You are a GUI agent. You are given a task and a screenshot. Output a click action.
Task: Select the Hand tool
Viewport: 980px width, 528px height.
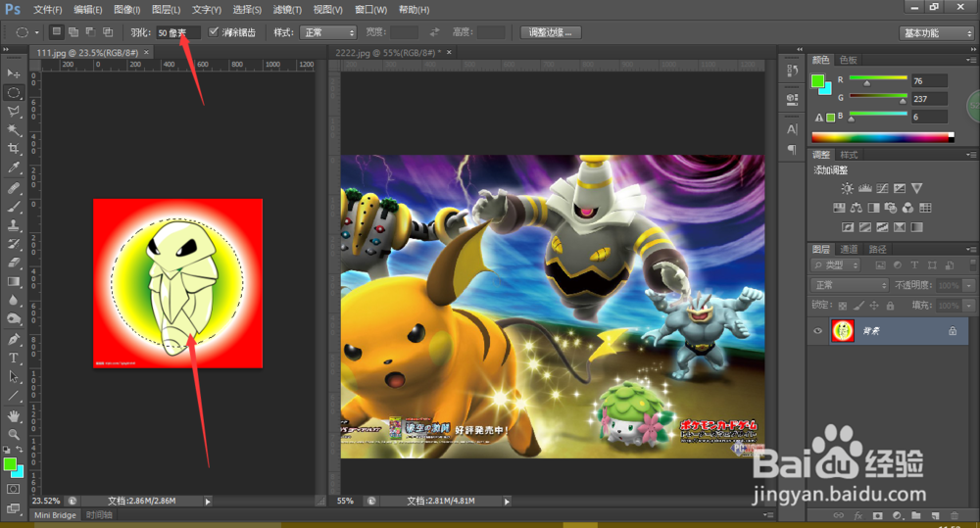point(13,416)
